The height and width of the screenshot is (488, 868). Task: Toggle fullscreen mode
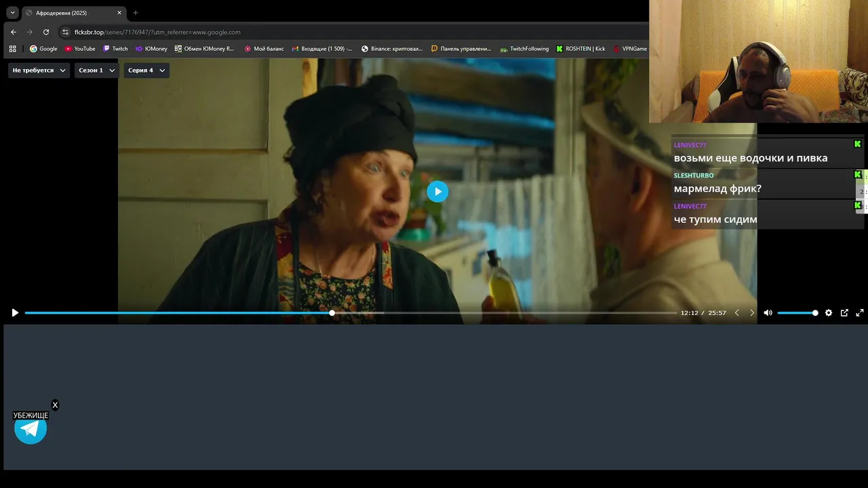[860, 313]
